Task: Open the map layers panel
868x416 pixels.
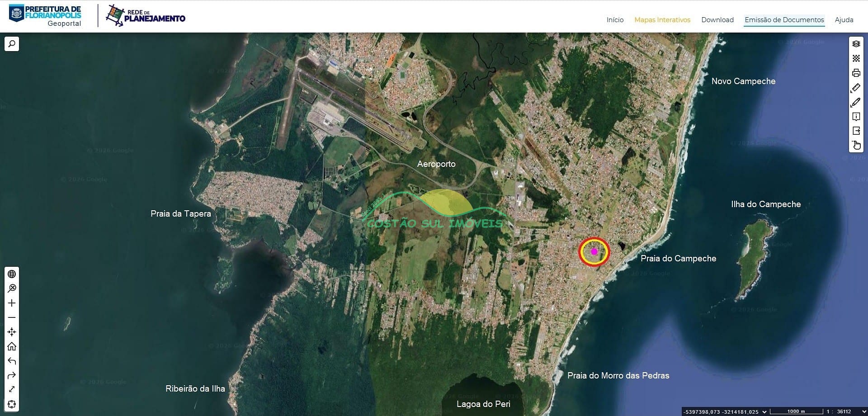Action: click(x=856, y=44)
